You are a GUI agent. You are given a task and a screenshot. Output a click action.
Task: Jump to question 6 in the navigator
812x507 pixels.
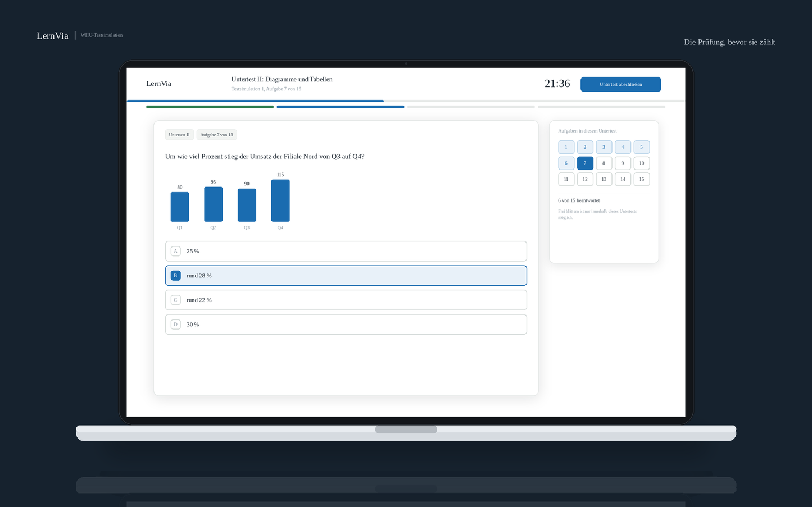pyautogui.click(x=566, y=163)
